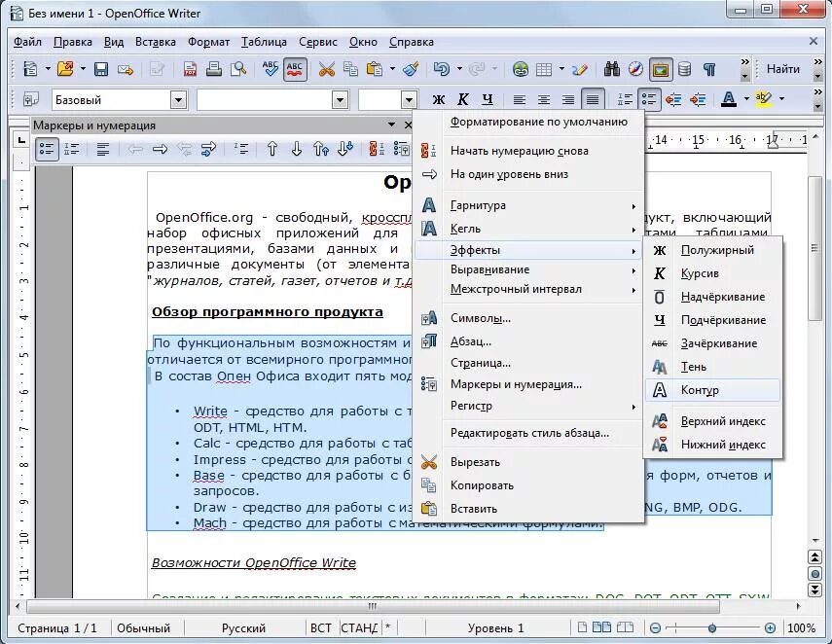The width and height of the screenshot is (832, 644).
Task: Run spelling and grammar check
Action: (x=271, y=69)
